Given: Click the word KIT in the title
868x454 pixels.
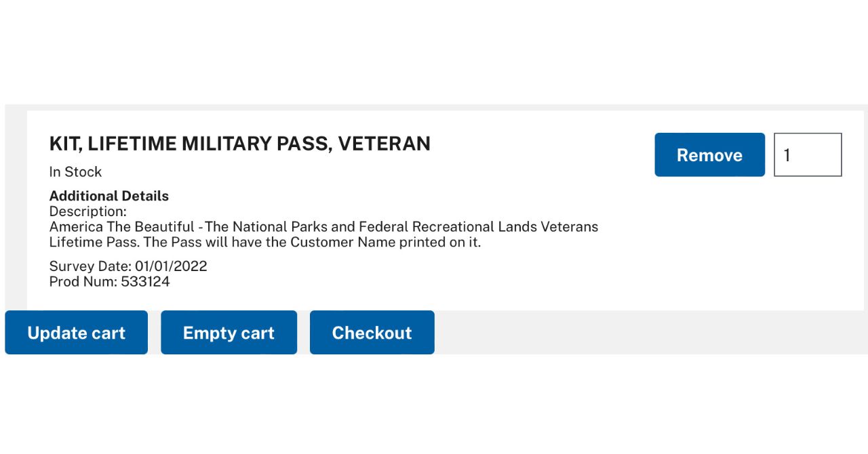Looking at the screenshot, I should [x=64, y=144].
